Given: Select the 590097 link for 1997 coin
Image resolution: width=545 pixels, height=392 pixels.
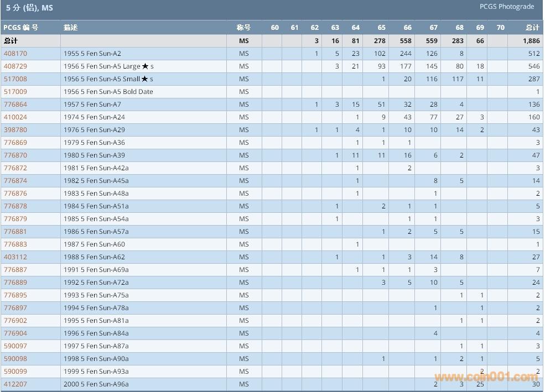Looking at the screenshot, I should point(15,346).
